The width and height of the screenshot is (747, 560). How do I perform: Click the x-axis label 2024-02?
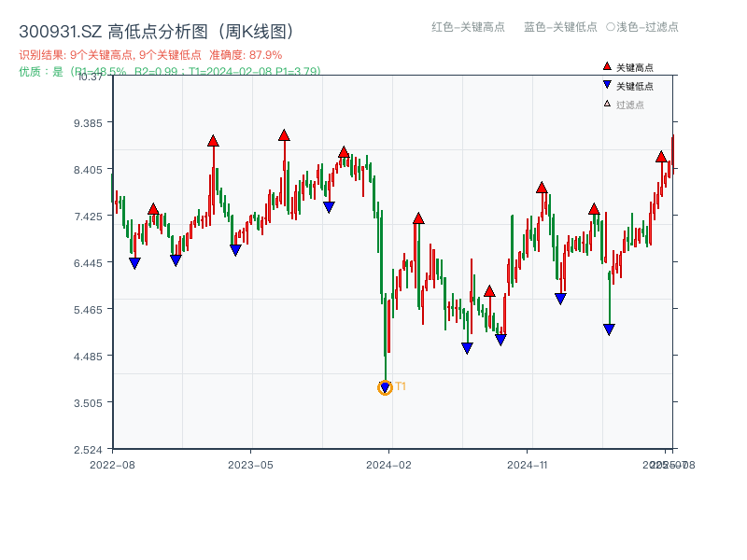click(388, 465)
